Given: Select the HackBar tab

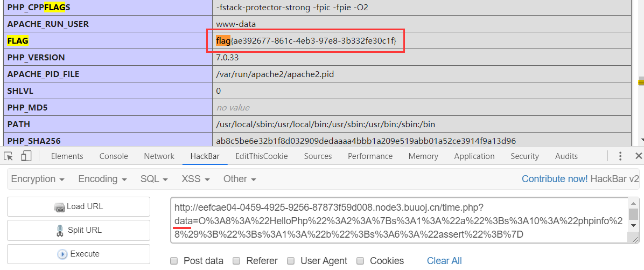Looking at the screenshot, I should click(205, 156).
